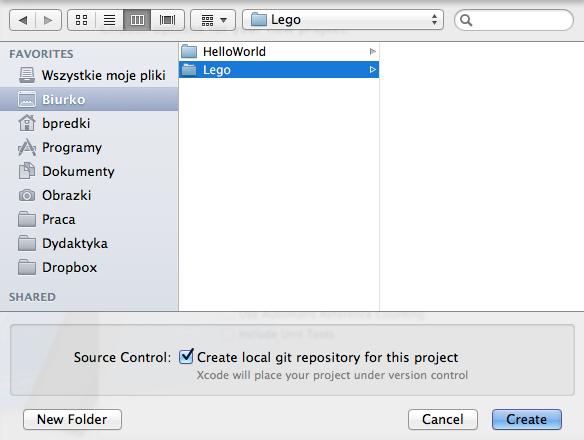The width and height of the screenshot is (584, 440).
Task: Switch to column view
Action: tap(137, 20)
